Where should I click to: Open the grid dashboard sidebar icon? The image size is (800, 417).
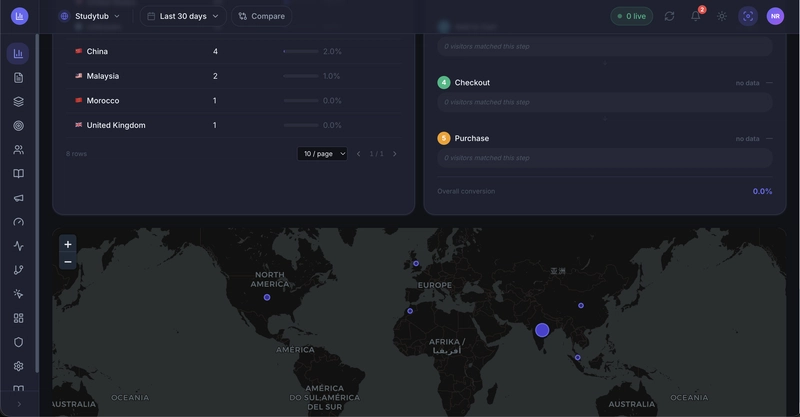click(18, 318)
